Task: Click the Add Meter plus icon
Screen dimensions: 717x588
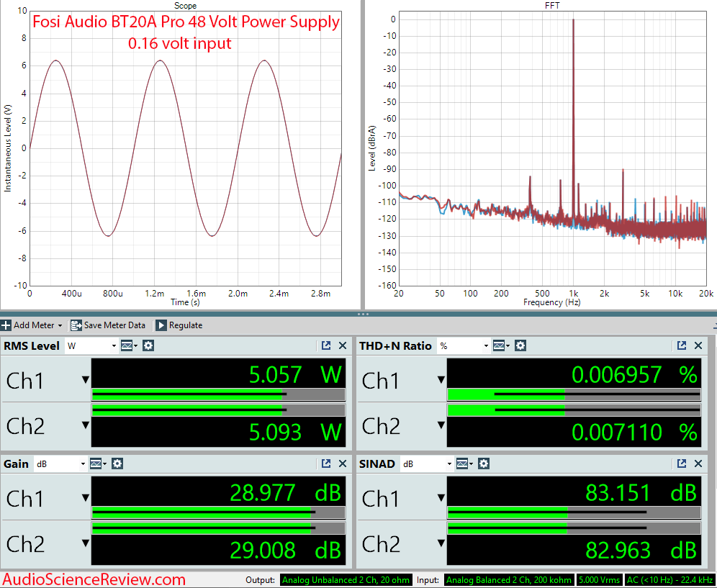Action: point(6,325)
